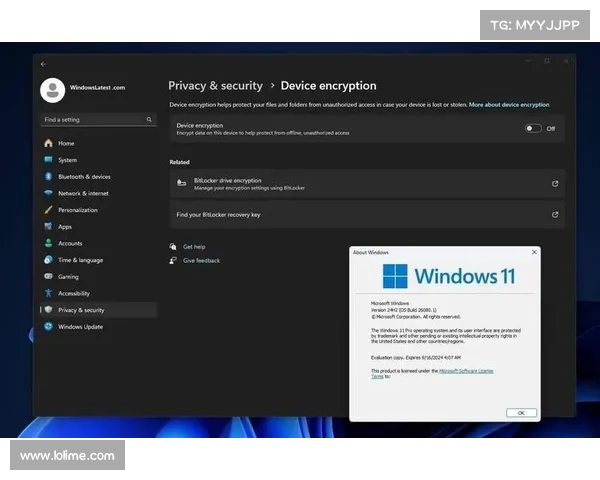Click the Accounts person icon
Screen dimensions: 600x480
48,243
